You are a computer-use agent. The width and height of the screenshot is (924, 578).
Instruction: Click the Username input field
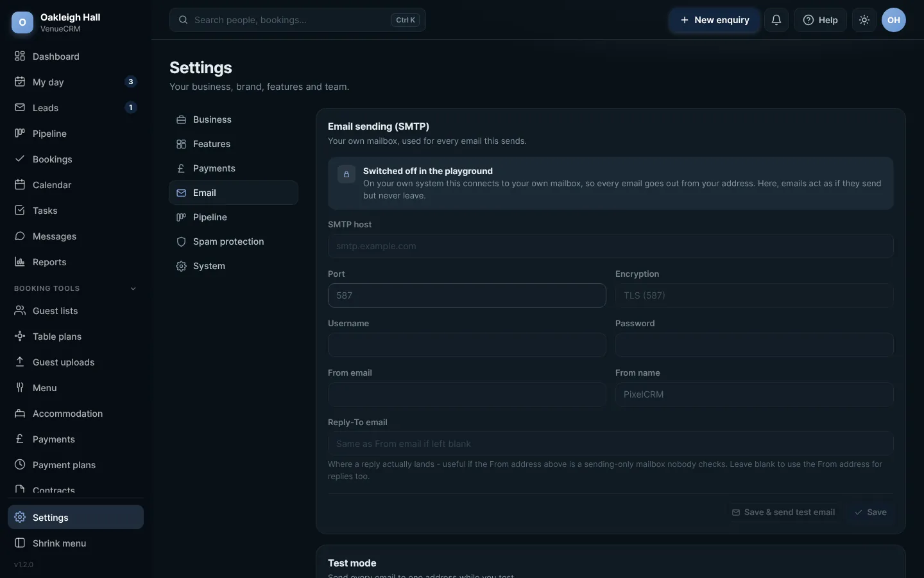click(466, 345)
